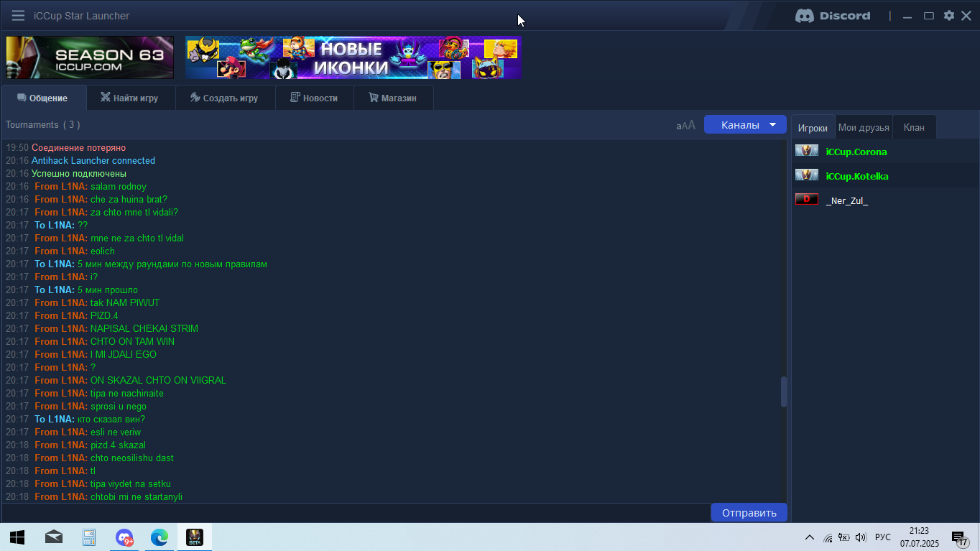
Task: Open the network icon in system tray
Action: click(828, 537)
